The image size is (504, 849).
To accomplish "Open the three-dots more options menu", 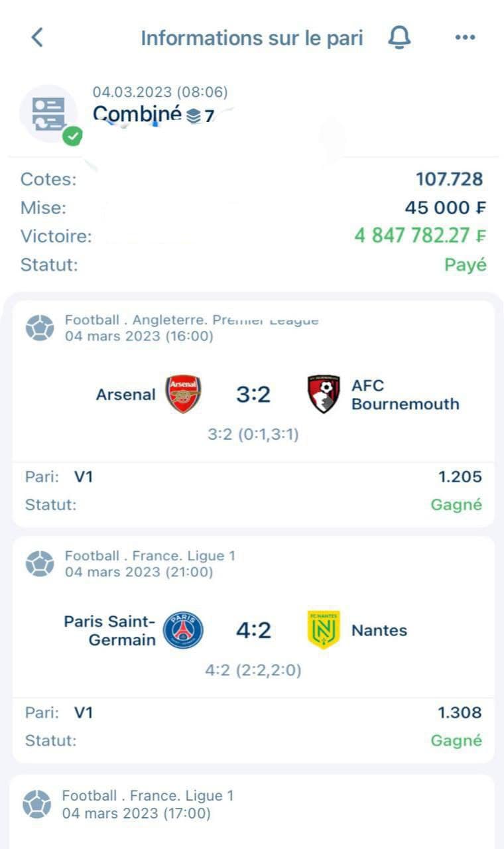I will click(x=465, y=38).
